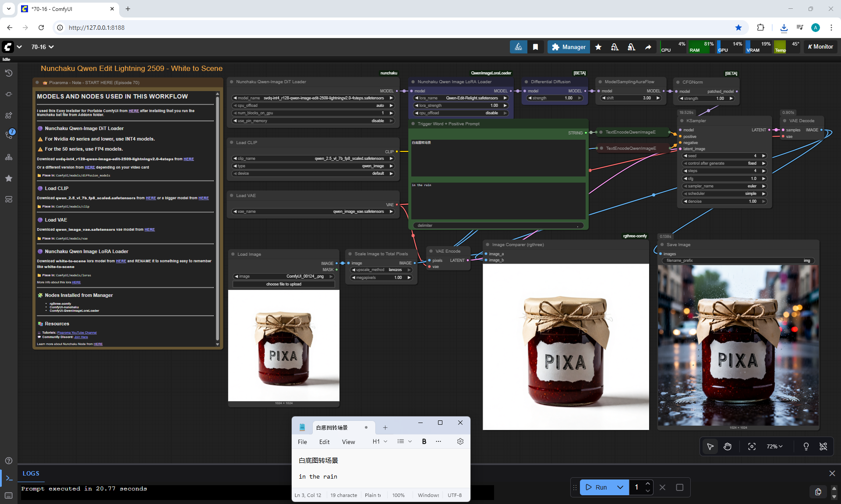Click the bookmark icon beside Manager
The height and width of the screenshot is (504, 841).
(535, 47)
